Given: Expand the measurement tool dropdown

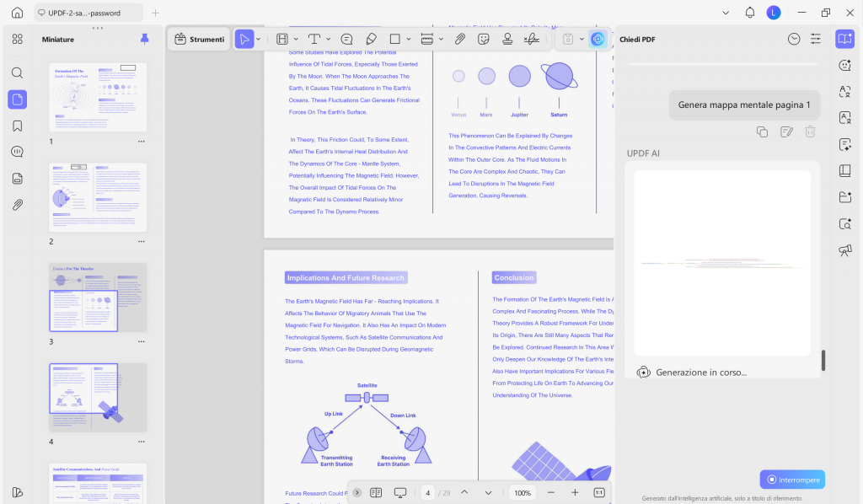Looking at the screenshot, I should [x=441, y=39].
